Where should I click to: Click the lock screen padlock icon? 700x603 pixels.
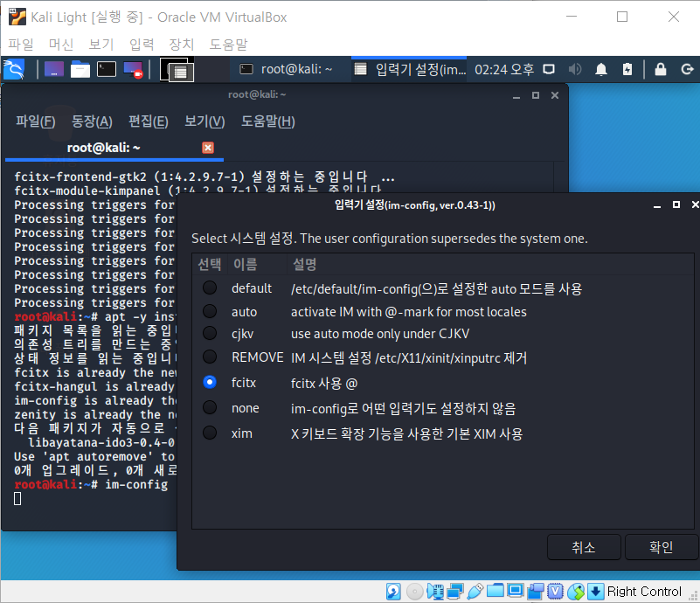point(661,69)
